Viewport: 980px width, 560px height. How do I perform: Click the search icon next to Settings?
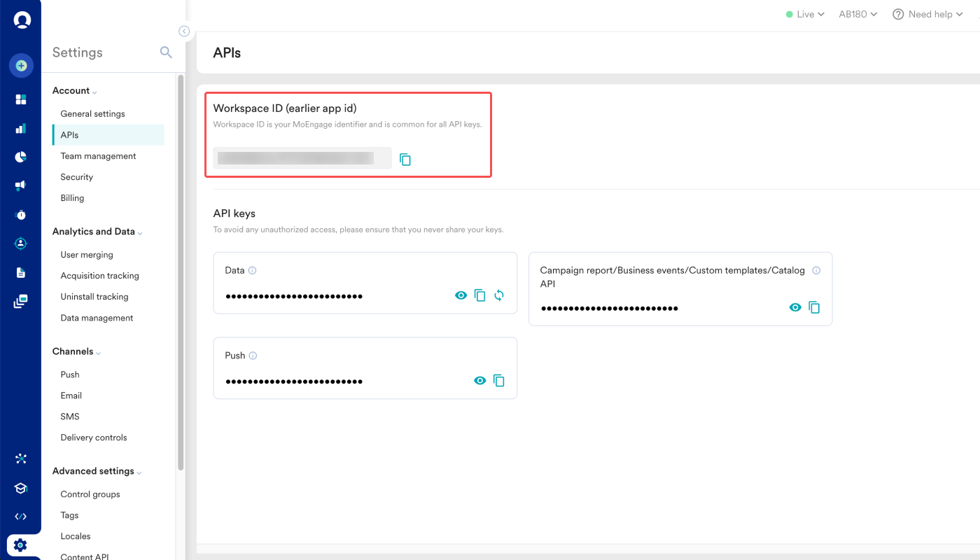point(166,52)
